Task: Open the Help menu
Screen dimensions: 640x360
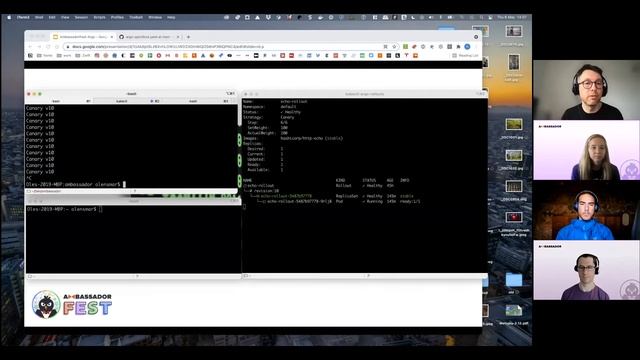Action: [x=171, y=18]
